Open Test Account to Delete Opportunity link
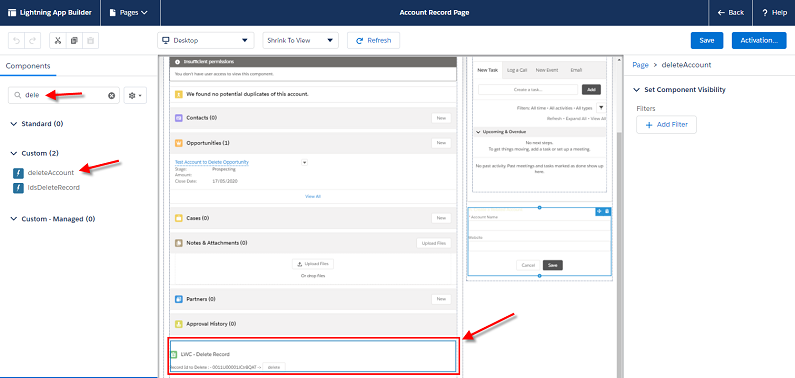The height and width of the screenshot is (378, 795). pyautogui.click(x=212, y=162)
